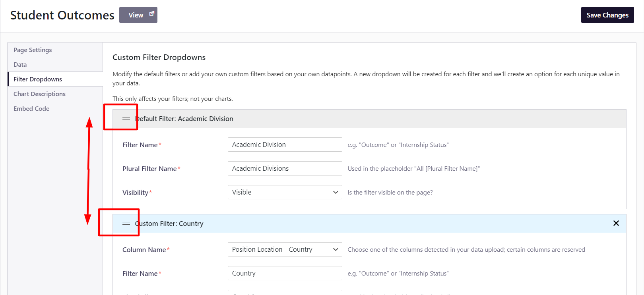
Task: Switch to the Data tab
Action: coord(20,65)
